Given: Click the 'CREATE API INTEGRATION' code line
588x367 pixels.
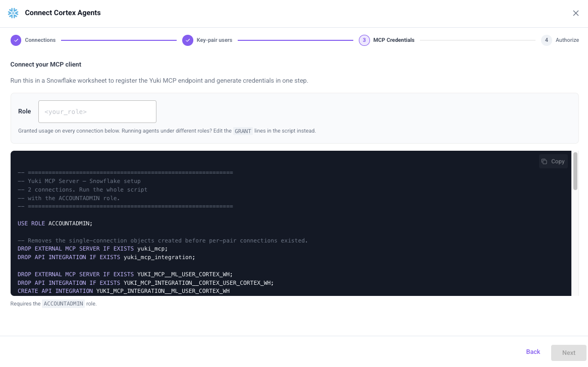Looking at the screenshot, I should pyautogui.click(x=123, y=291).
